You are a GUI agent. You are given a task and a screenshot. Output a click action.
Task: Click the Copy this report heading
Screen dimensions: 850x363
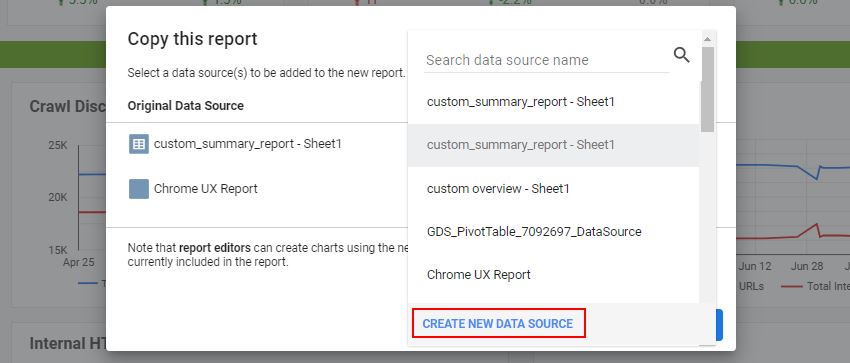[x=192, y=39]
